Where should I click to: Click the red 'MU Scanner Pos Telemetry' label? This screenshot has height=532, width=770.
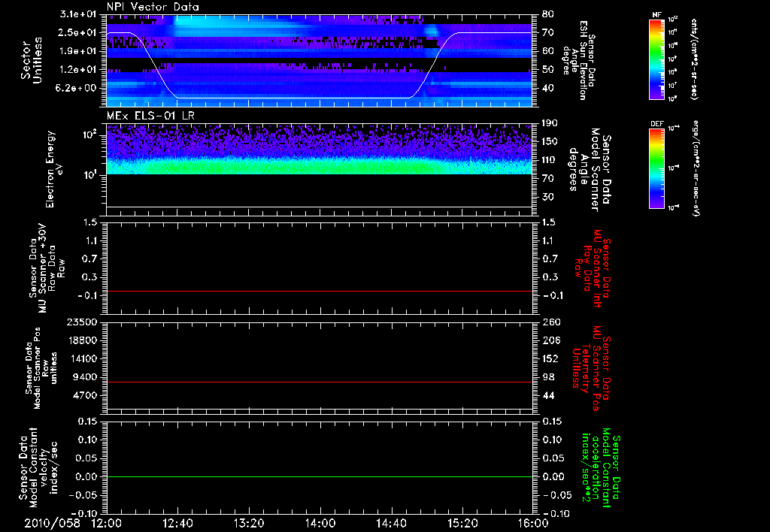tap(591, 368)
